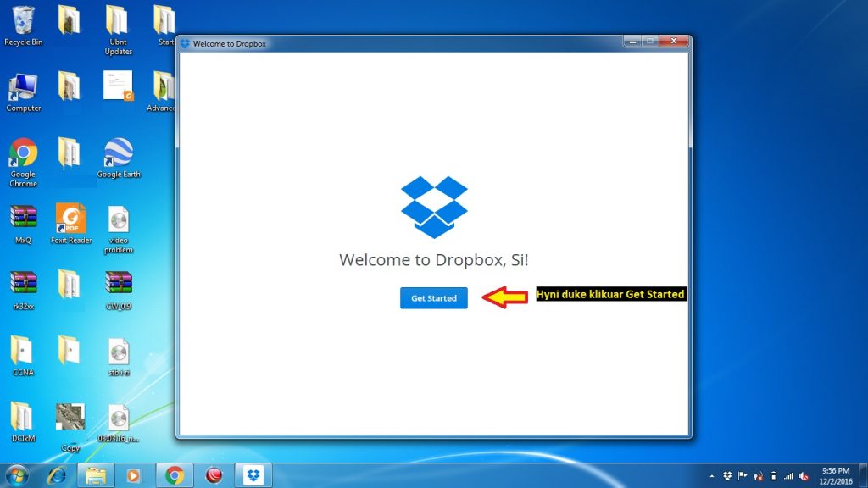Image resolution: width=868 pixels, height=488 pixels.
Task: Select the Computer desktop shortcut
Action: tap(23, 92)
